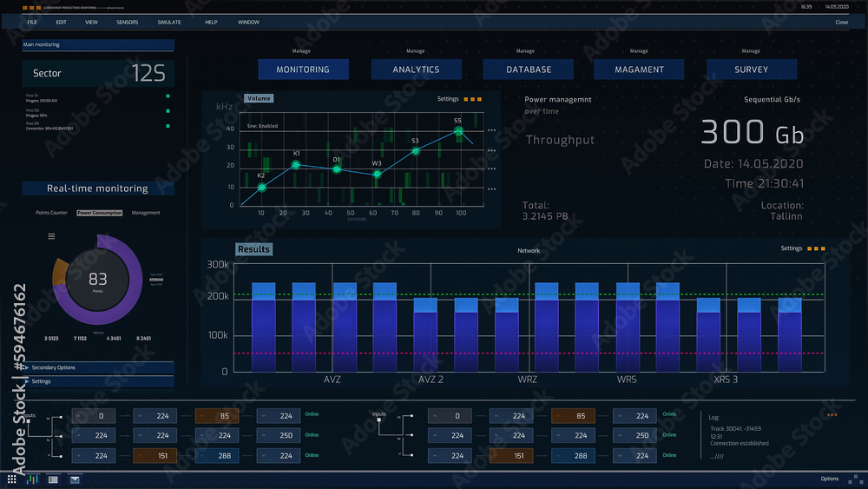This screenshot has height=489, width=868.
Task: Click the orange segment of the donut chart
Action: coord(59,273)
